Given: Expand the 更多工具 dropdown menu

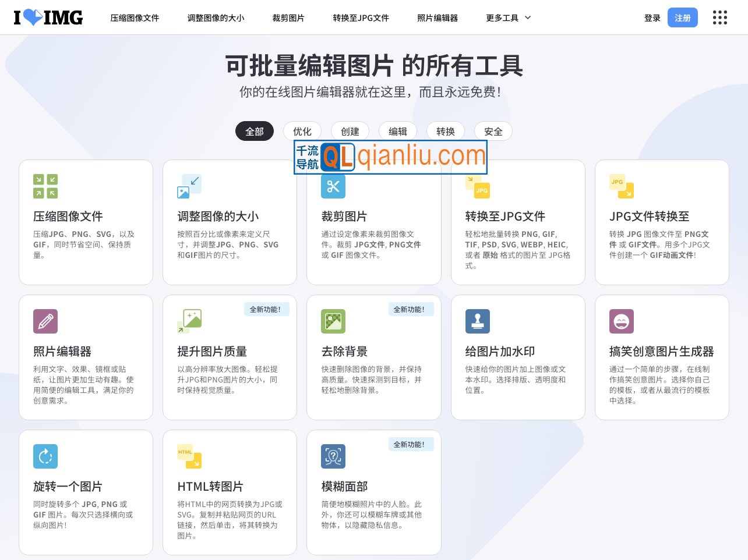Looking at the screenshot, I should 507,17.
